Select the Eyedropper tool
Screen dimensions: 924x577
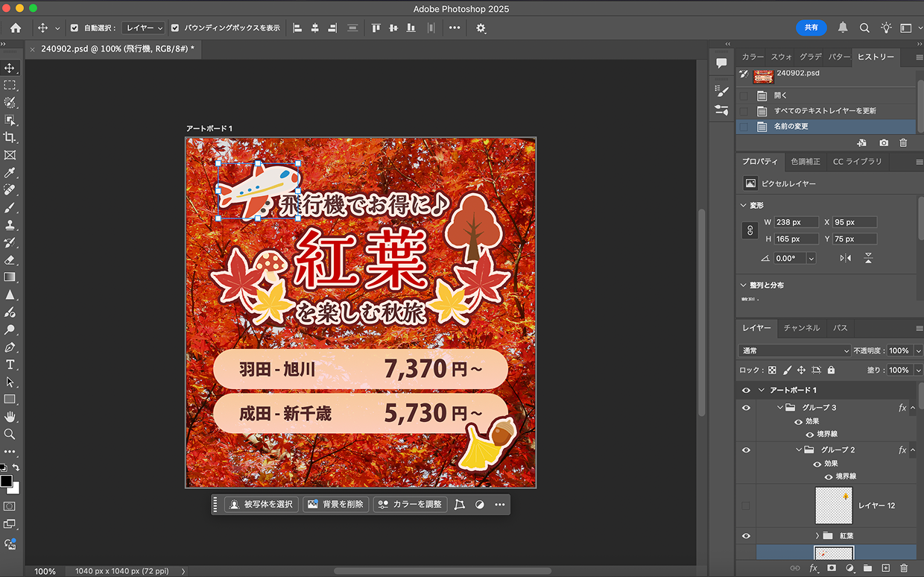pos(10,172)
